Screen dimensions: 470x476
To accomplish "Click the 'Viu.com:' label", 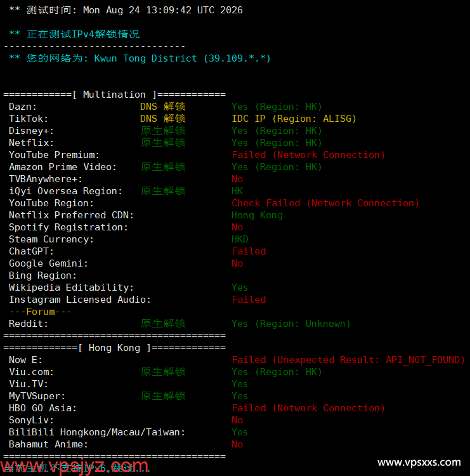I will (31, 372).
